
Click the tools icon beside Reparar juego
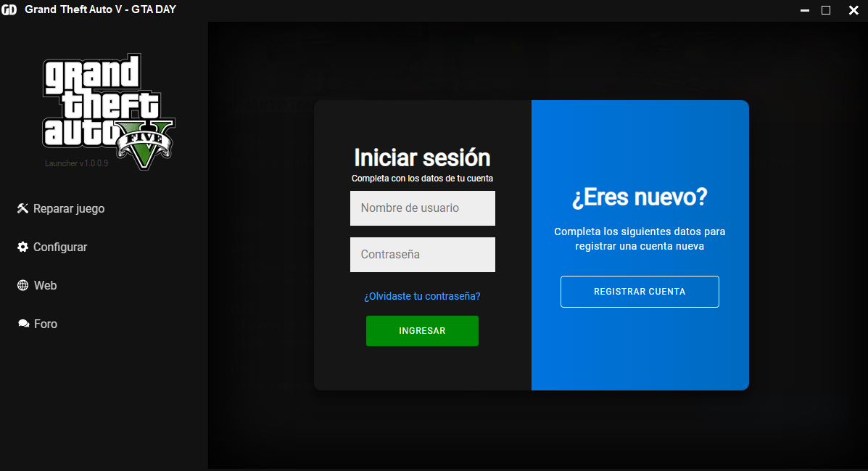pos(22,209)
